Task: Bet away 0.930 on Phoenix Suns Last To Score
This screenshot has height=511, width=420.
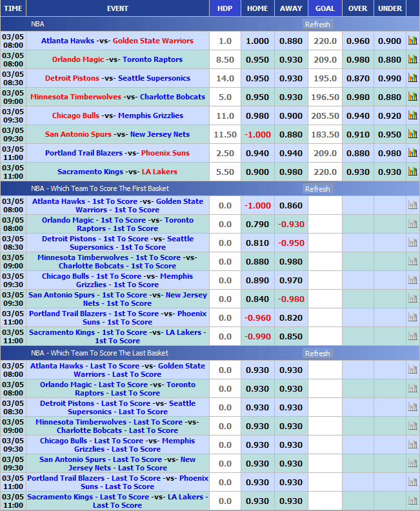Action: click(x=291, y=483)
